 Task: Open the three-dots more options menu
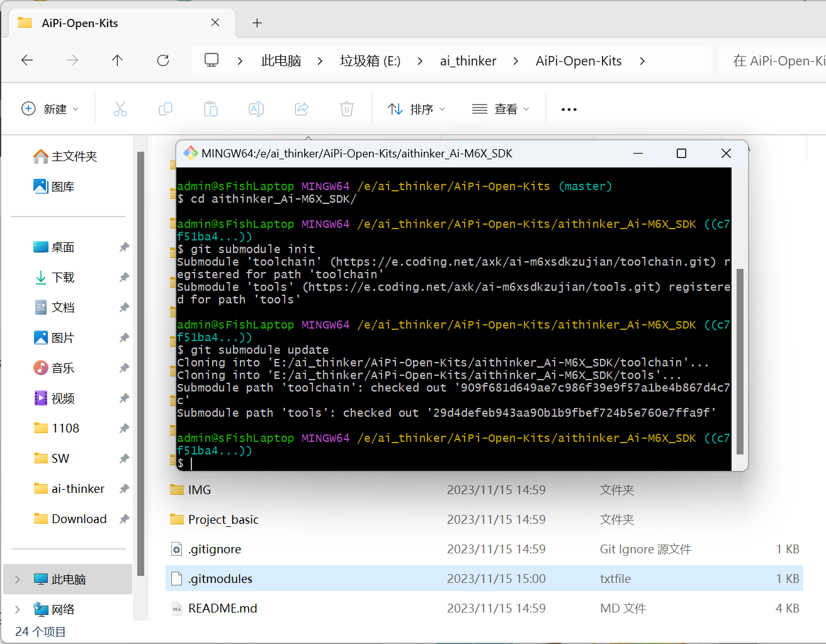[x=569, y=110]
